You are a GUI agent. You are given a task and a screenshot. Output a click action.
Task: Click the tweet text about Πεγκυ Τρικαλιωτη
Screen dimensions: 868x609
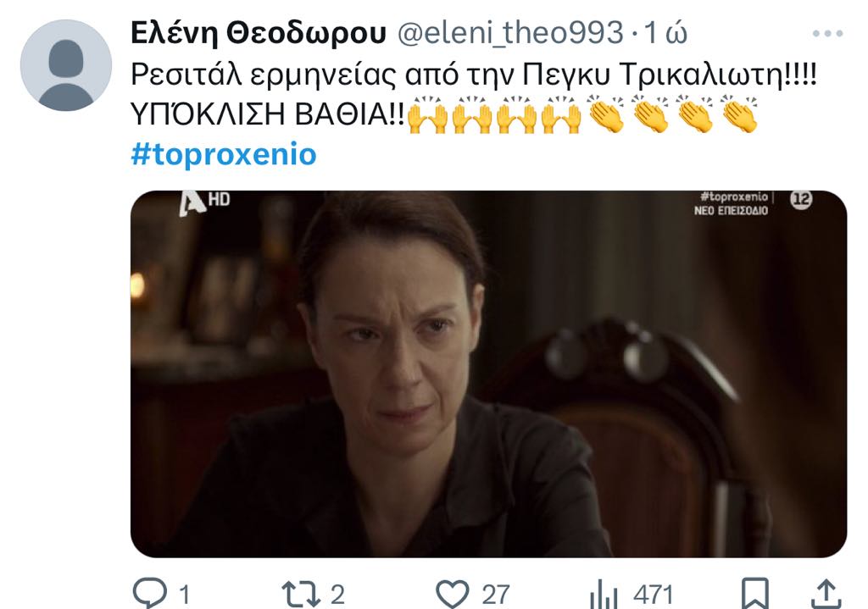click(x=474, y=75)
